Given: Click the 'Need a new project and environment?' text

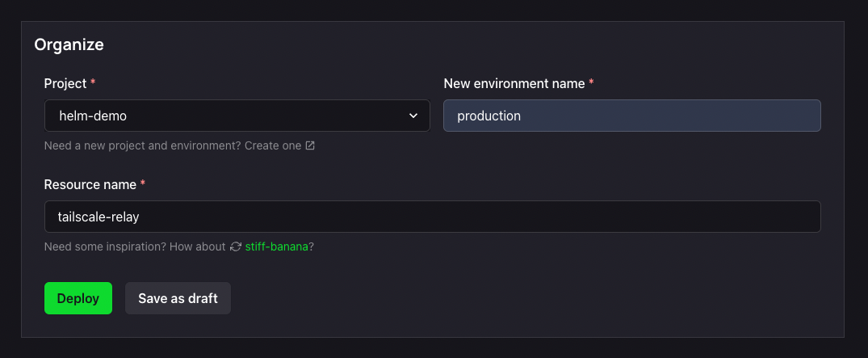Looking at the screenshot, I should coord(143,145).
